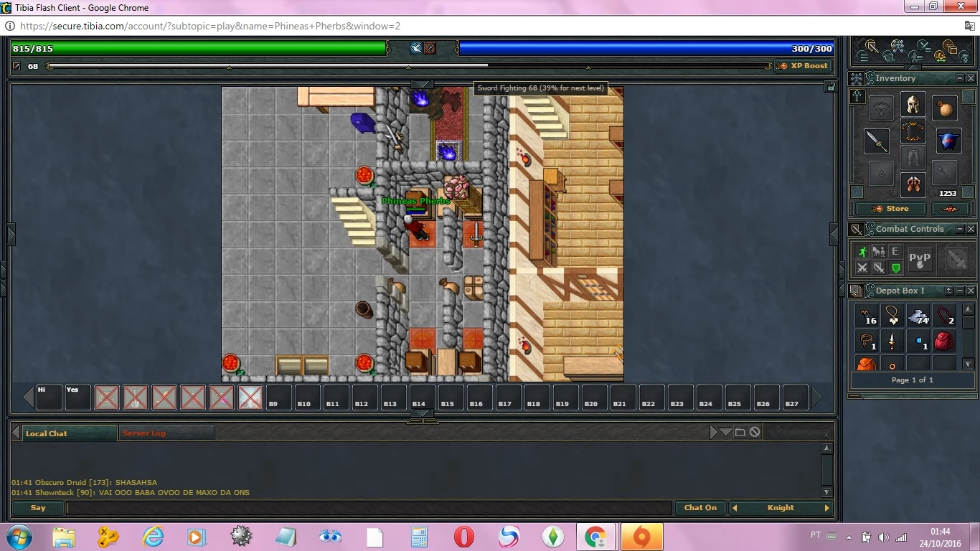This screenshot has height=551, width=980.
Task: Switch to the Local Chat tab
Action: [x=69, y=433]
